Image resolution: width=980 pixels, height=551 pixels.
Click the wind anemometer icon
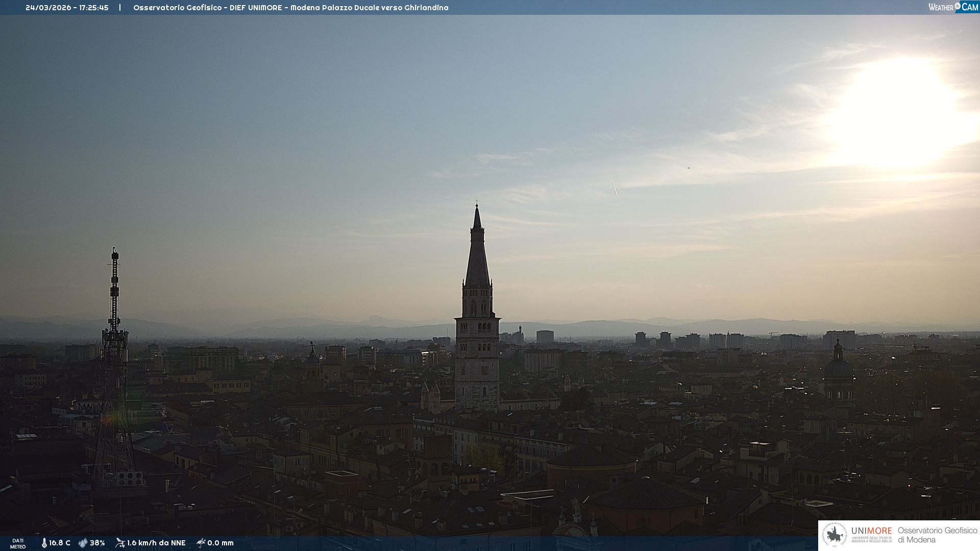tap(120, 543)
